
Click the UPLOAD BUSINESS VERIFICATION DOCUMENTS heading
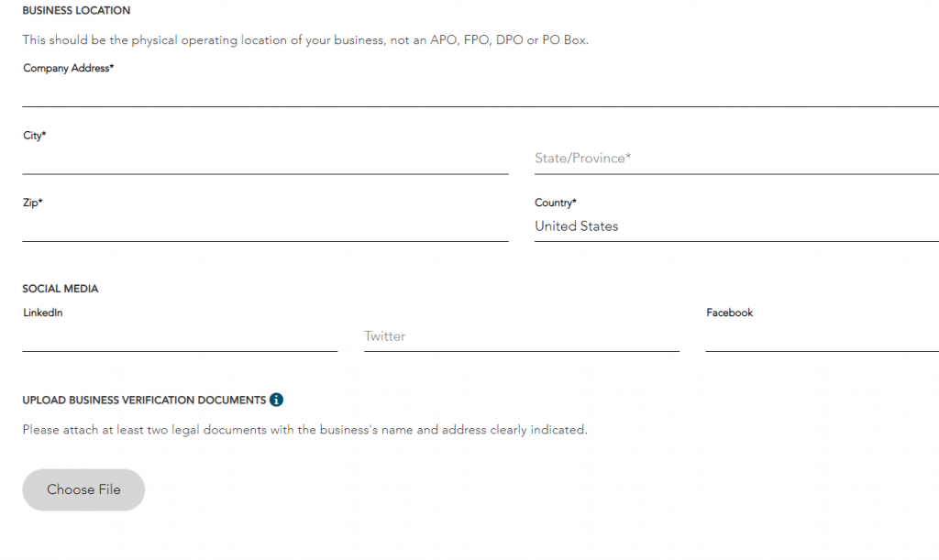pos(147,400)
